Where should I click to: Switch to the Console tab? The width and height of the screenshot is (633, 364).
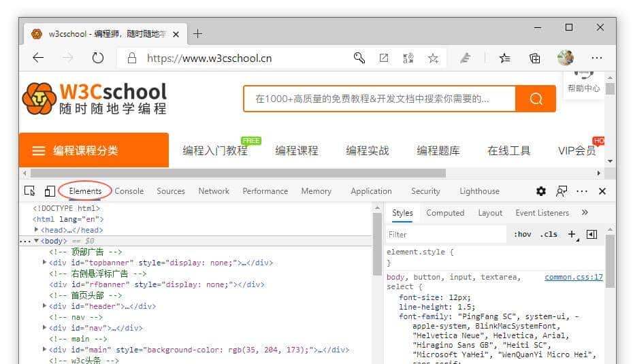(129, 191)
